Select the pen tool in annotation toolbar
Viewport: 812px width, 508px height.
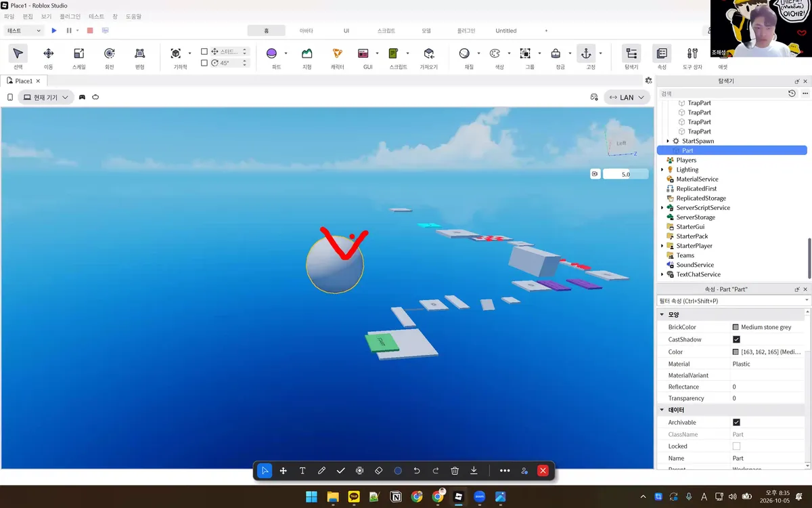[321, 471]
